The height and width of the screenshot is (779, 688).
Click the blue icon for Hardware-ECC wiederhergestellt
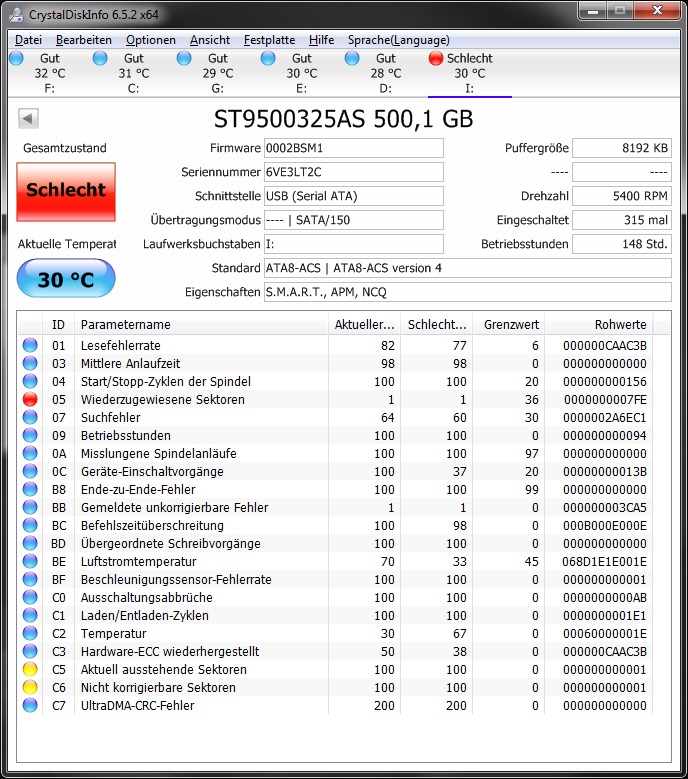point(30,651)
